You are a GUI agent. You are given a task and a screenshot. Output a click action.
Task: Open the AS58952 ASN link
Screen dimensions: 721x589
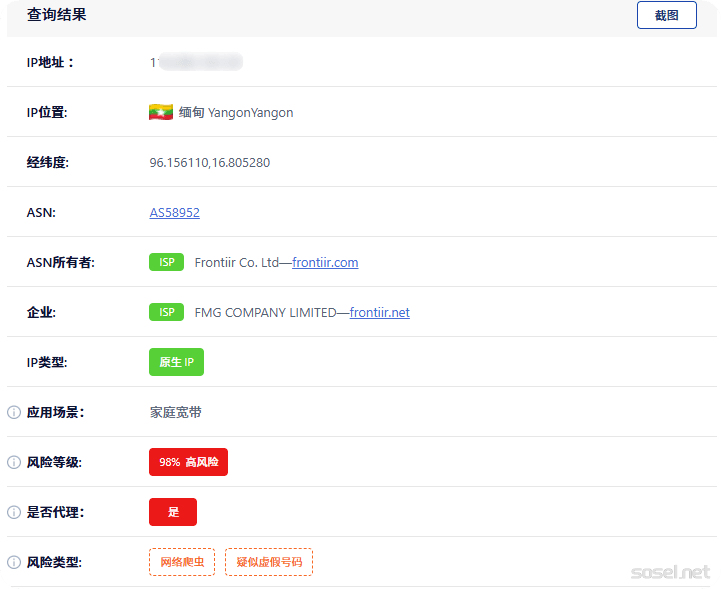pos(175,212)
